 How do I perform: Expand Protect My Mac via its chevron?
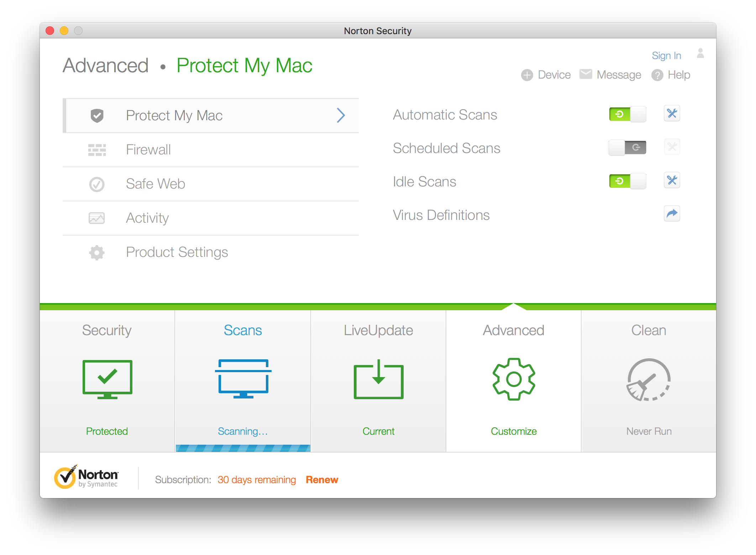pyautogui.click(x=341, y=115)
